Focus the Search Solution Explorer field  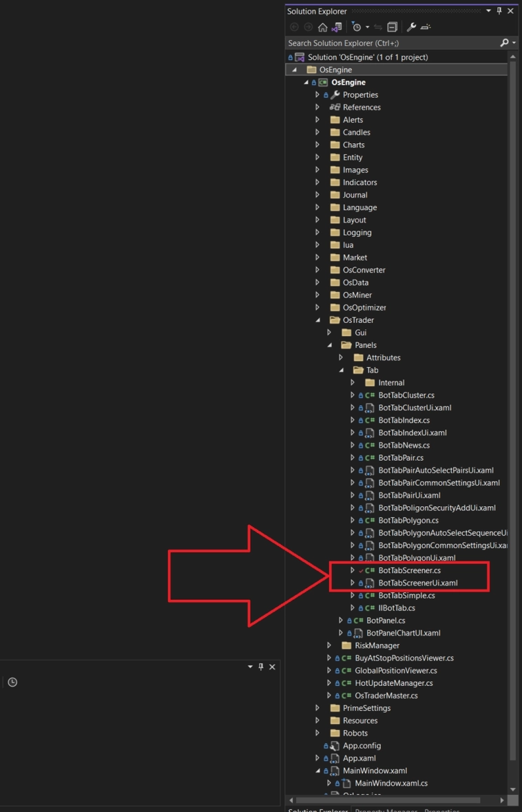(392, 43)
